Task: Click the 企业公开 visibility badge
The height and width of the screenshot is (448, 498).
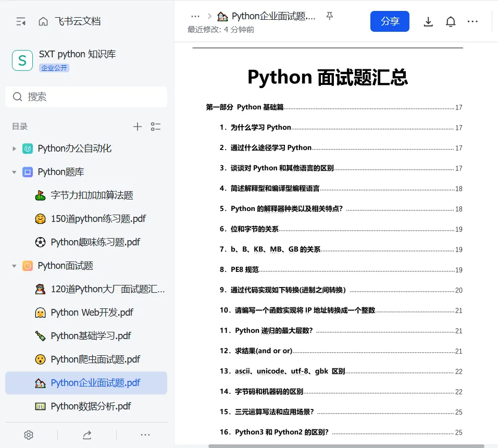Action: point(54,68)
